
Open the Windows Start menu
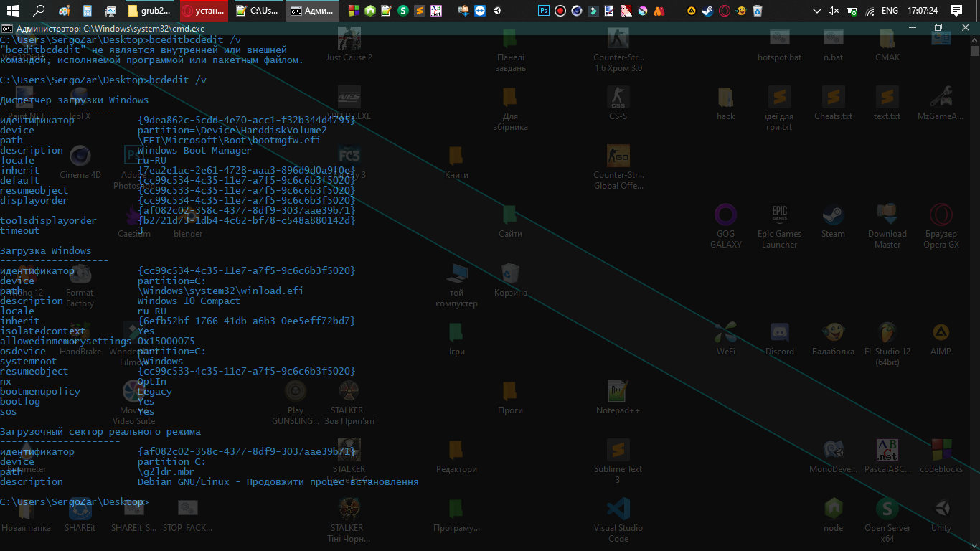coord(12,11)
